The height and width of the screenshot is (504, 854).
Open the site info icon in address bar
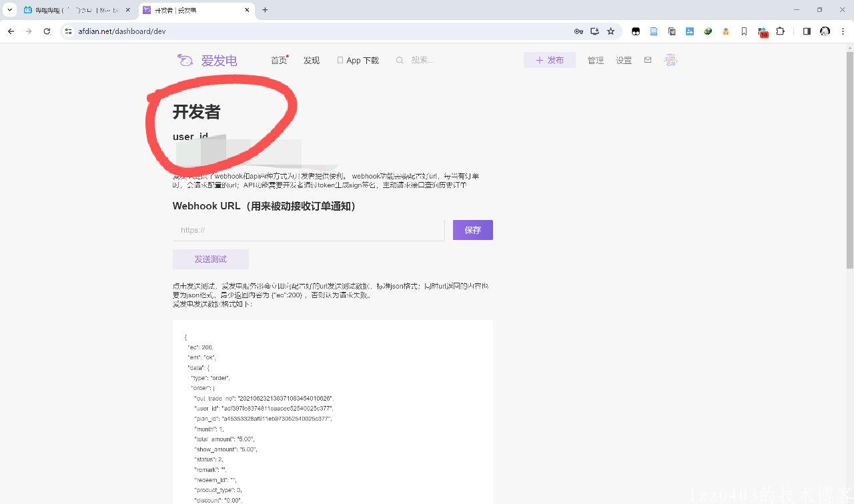coord(68,31)
